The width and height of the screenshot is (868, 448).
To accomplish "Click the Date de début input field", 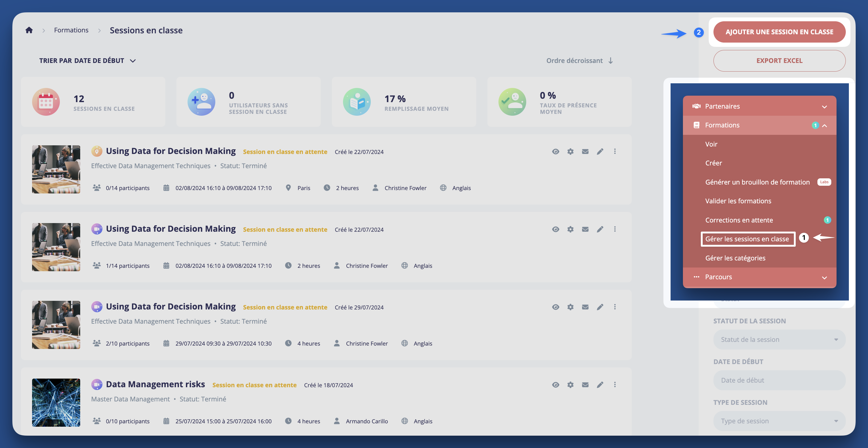I will (x=779, y=380).
